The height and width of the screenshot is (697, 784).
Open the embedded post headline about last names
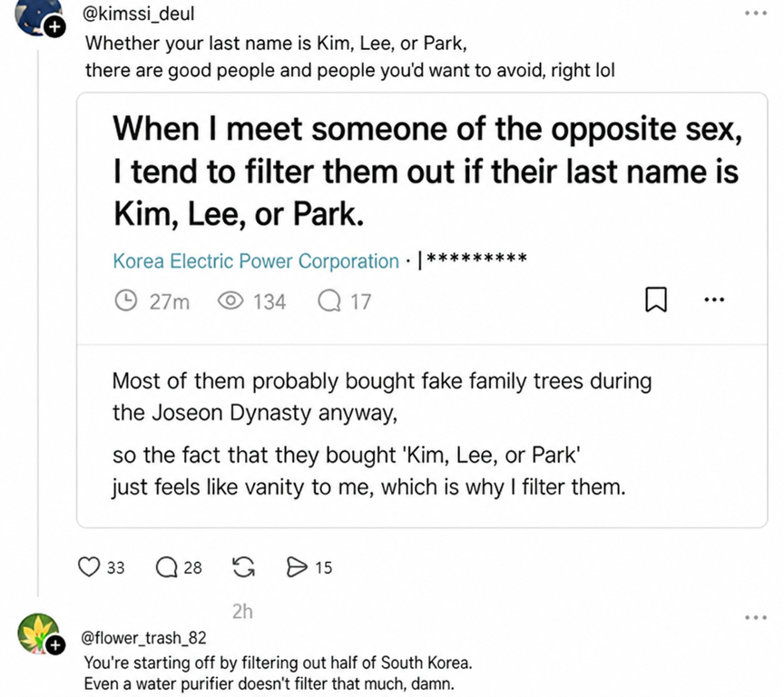coord(427,172)
